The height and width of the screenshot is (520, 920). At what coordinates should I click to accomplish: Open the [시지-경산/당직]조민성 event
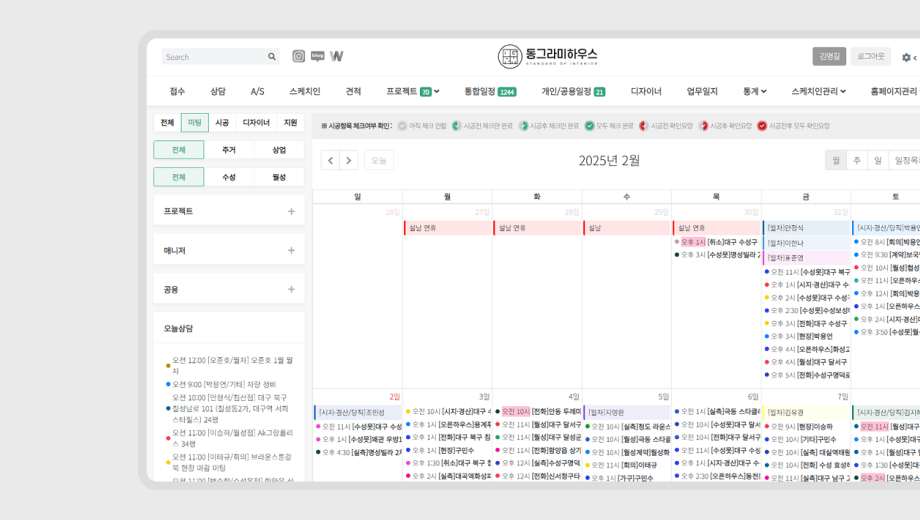357,413
